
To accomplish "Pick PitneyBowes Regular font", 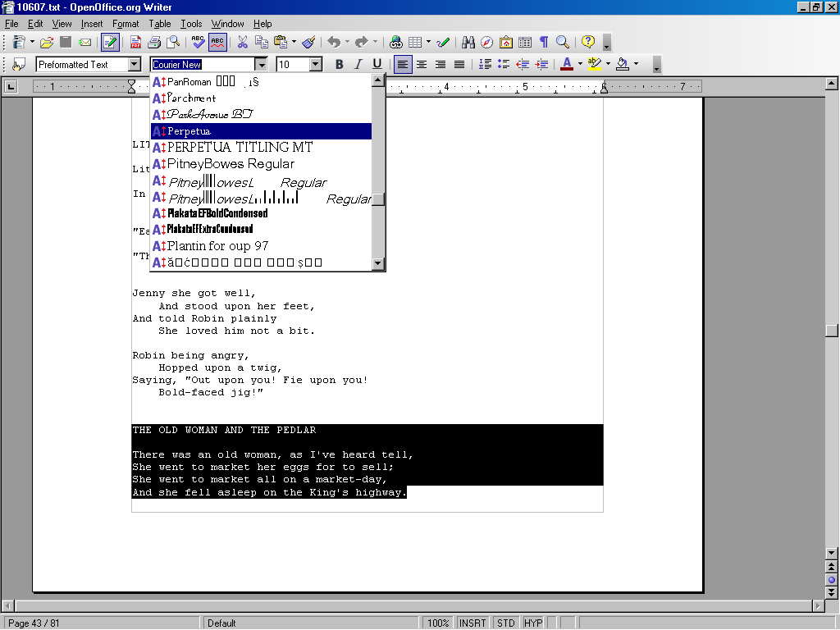I will (x=261, y=164).
